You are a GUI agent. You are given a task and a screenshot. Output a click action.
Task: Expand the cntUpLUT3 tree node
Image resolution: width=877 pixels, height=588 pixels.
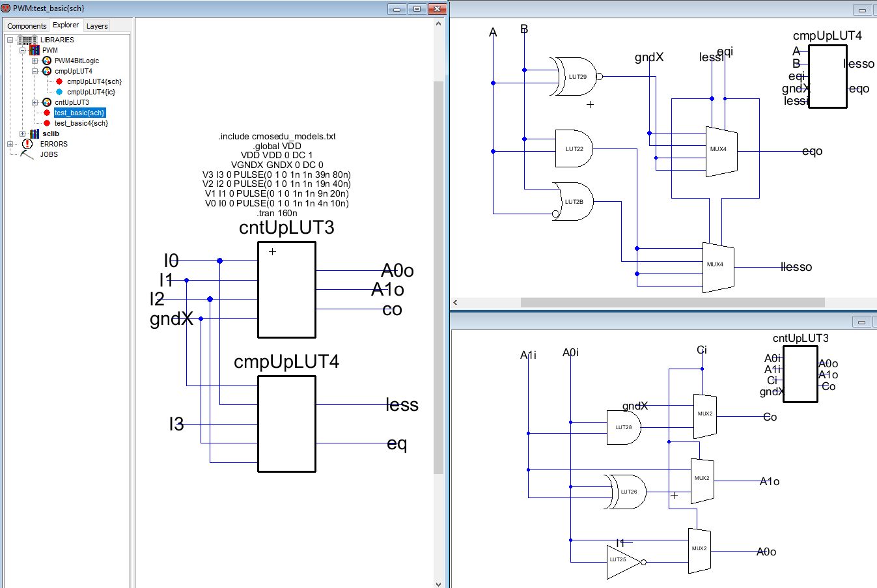point(35,102)
